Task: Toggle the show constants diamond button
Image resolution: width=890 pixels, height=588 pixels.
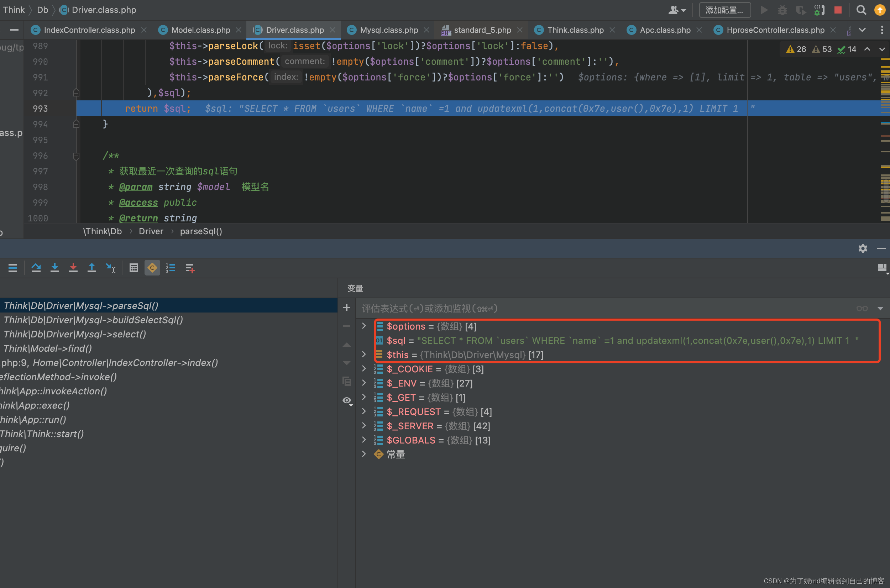Action: click(x=152, y=268)
